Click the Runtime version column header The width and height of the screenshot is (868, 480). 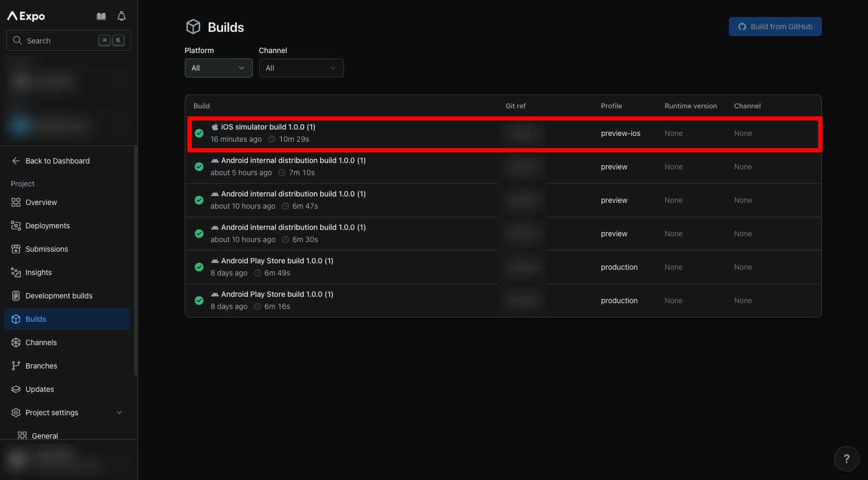[x=691, y=106]
